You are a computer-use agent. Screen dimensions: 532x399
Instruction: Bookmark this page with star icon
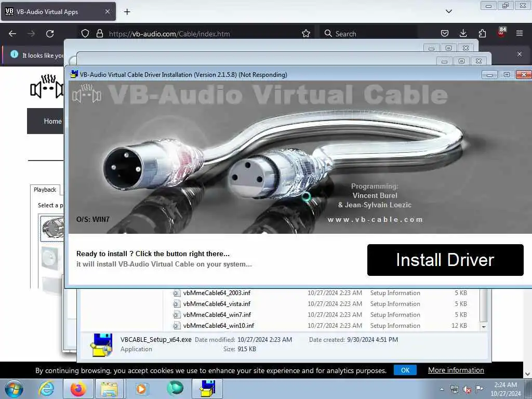pyautogui.click(x=305, y=33)
